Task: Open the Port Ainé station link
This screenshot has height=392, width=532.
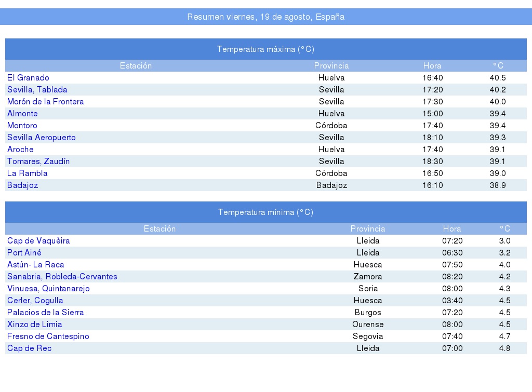Action: tap(24, 253)
